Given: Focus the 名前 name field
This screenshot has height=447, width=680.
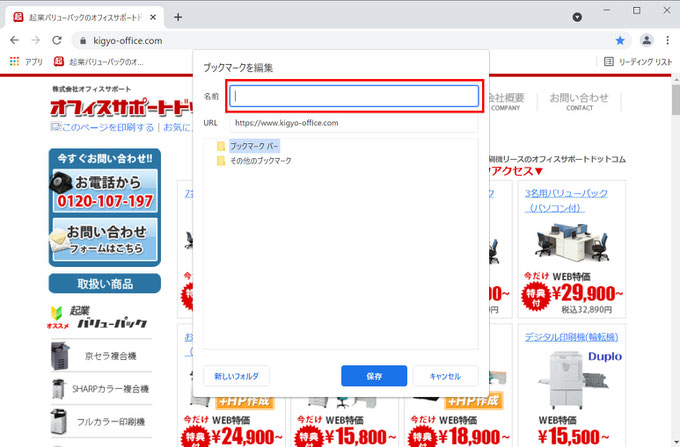Looking at the screenshot, I should click(x=354, y=96).
